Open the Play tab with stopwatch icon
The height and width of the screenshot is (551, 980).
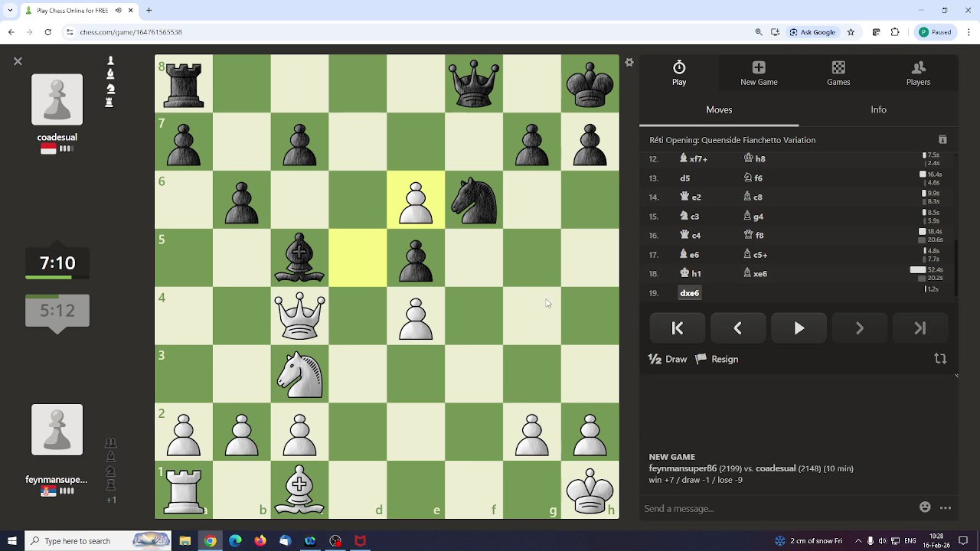pos(679,73)
